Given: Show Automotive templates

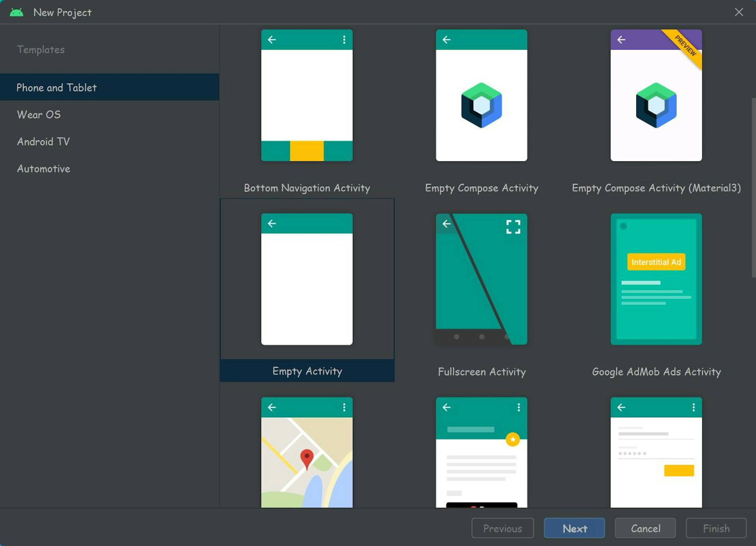Looking at the screenshot, I should (x=43, y=169).
